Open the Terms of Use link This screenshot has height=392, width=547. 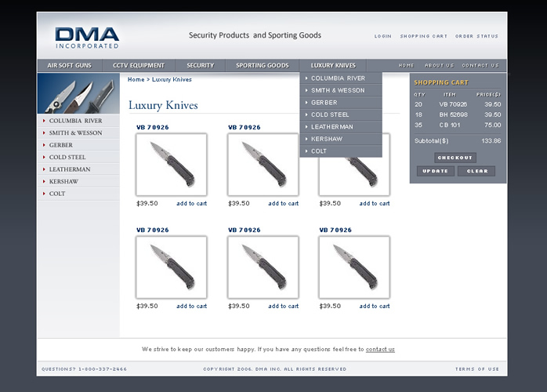click(x=476, y=368)
